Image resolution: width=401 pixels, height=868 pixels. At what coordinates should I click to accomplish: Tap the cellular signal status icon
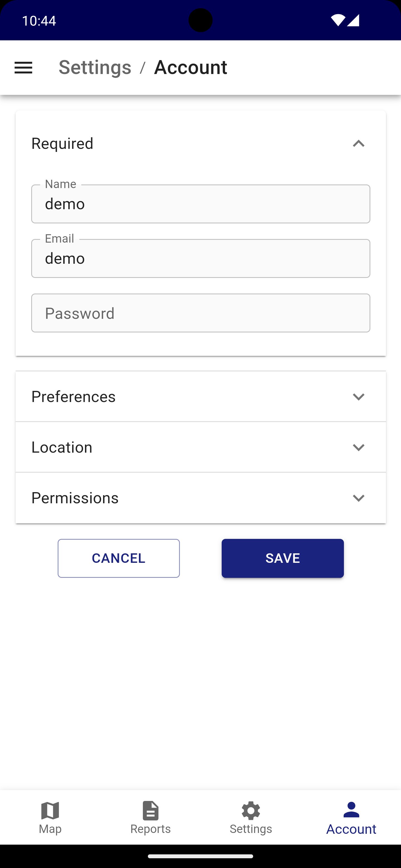pos(353,20)
